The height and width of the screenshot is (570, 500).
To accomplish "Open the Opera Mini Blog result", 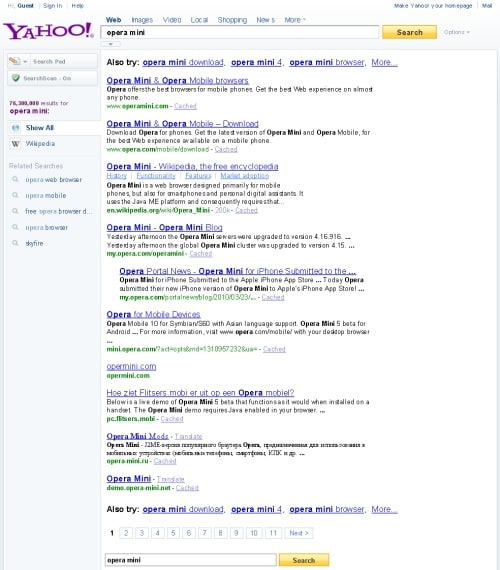I will (164, 228).
